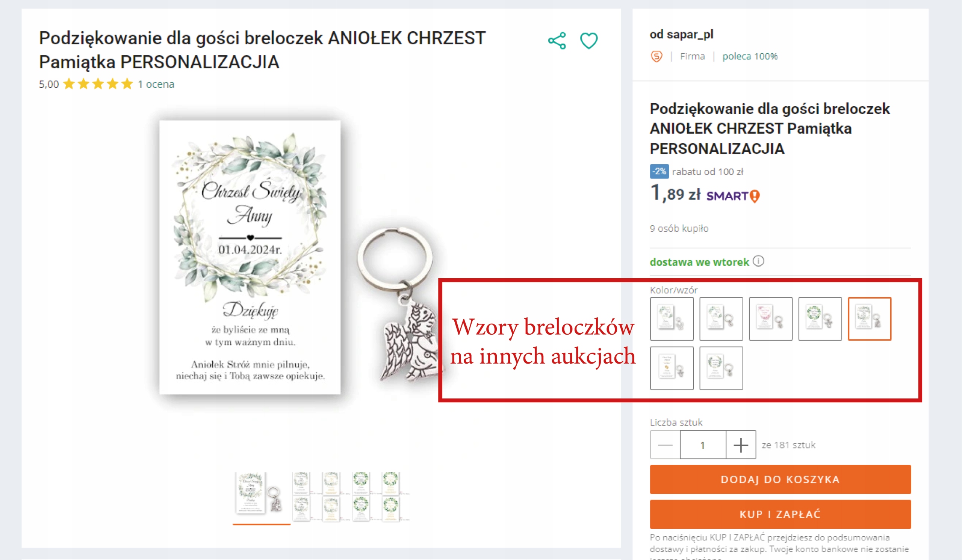Select the orange-highlighted selected pattern variant

pos(869,319)
